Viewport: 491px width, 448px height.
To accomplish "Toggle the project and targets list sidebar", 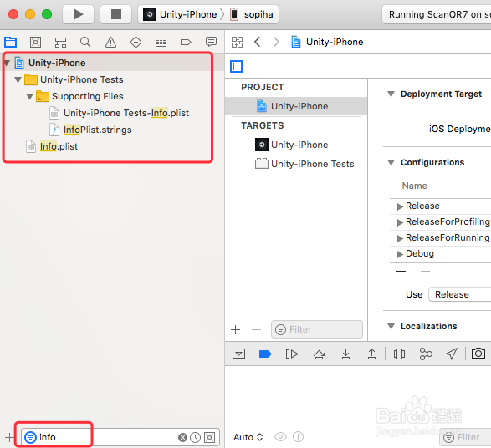I will (x=237, y=66).
